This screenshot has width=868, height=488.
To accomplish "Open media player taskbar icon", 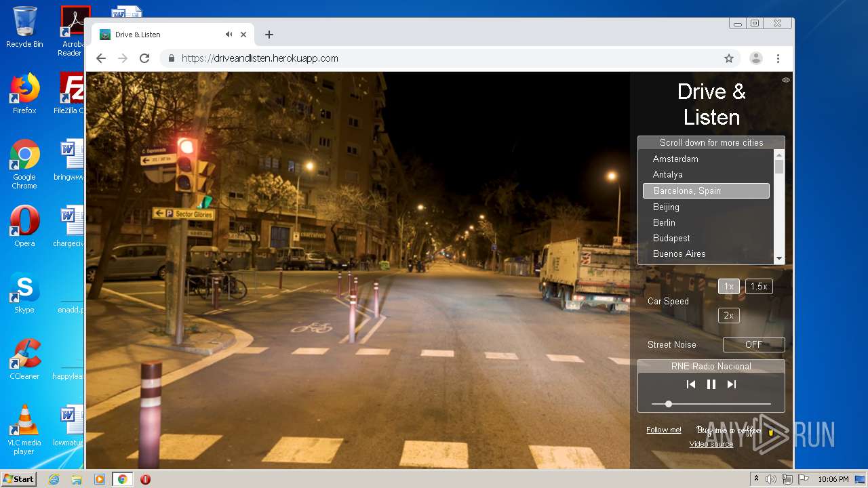I will click(100, 479).
